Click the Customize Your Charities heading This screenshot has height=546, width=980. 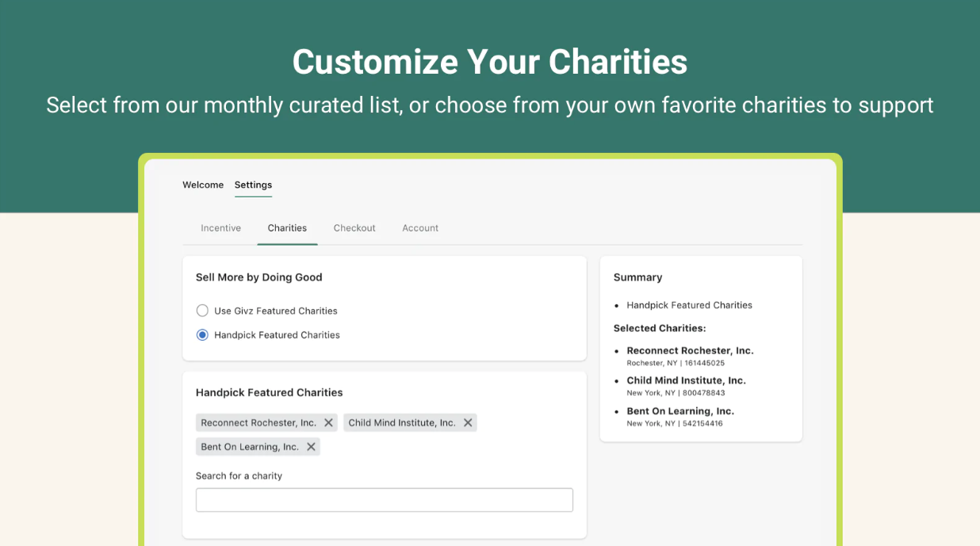(489, 62)
